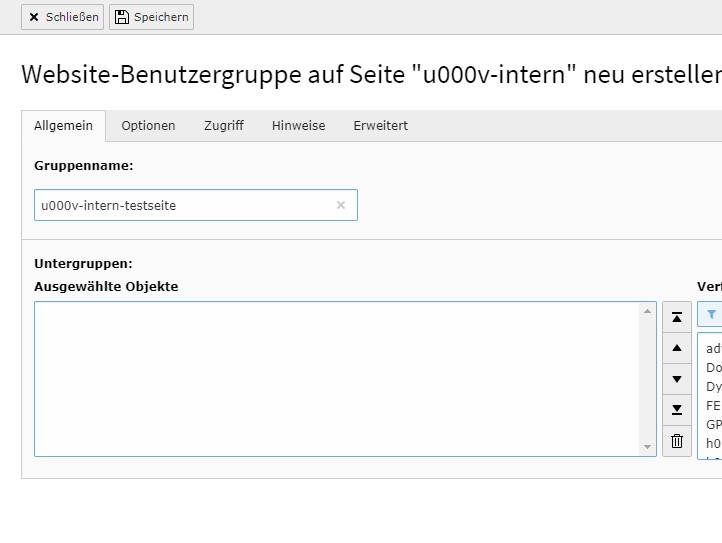The height and width of the screenshot is (543, 722).
Task: Move selected subgroup to the bottom
Action: 677,410
